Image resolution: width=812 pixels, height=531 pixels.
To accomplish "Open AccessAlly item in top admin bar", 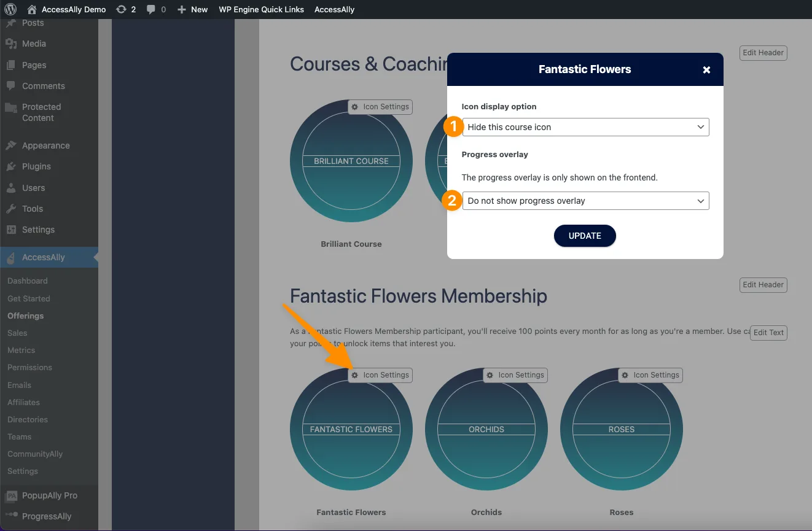I will tap(334, 9).
